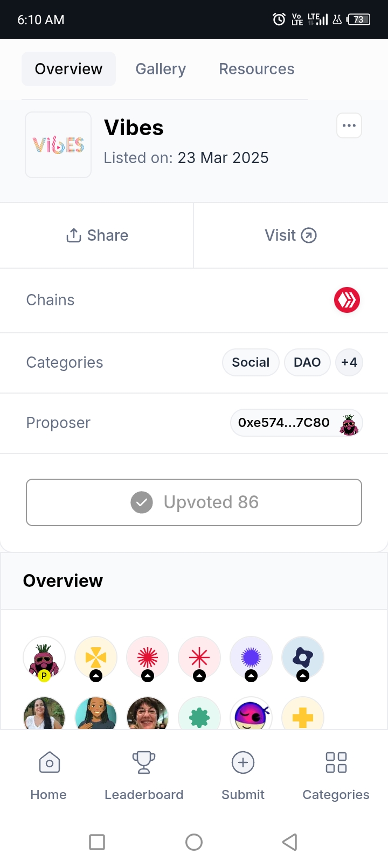Image resolution: width=388 pixels, height=868 pixels.
Task: Tap the Share button
Action: click(97, 235)
